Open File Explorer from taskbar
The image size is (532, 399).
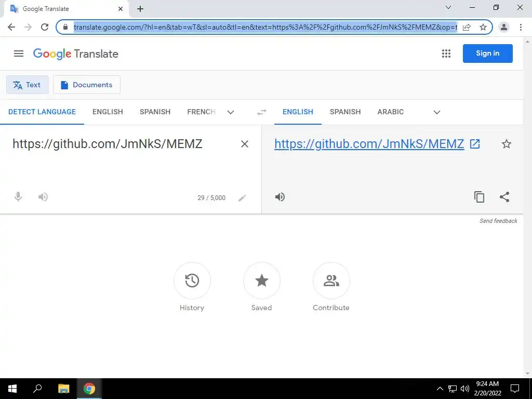point(63,389)
